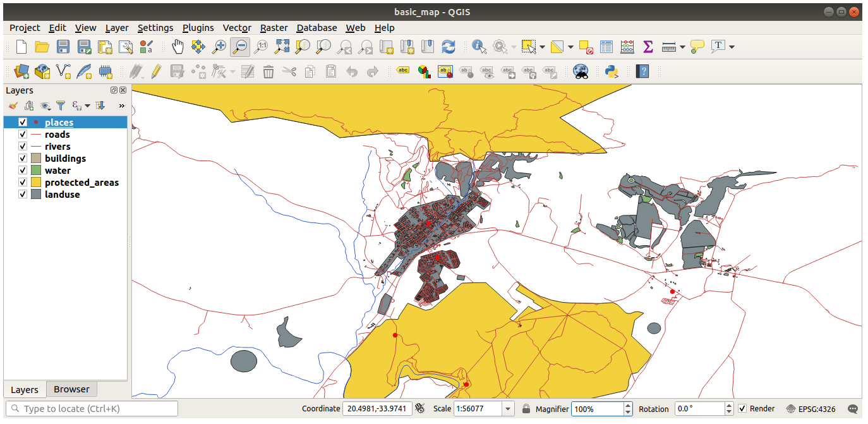The width and height of the screenshot is (868, 424).
Task: Open the Vector menu
Action: point(237,28)
